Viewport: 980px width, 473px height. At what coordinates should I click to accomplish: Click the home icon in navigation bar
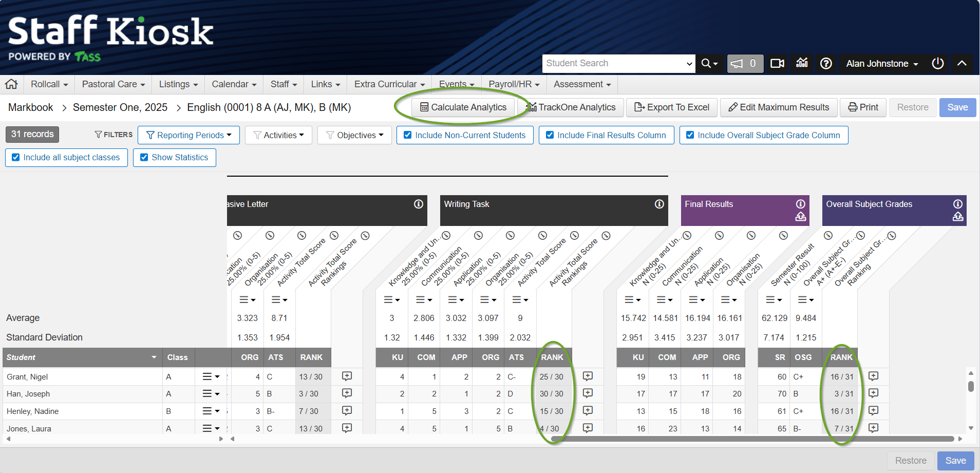(x=11, y=84)
